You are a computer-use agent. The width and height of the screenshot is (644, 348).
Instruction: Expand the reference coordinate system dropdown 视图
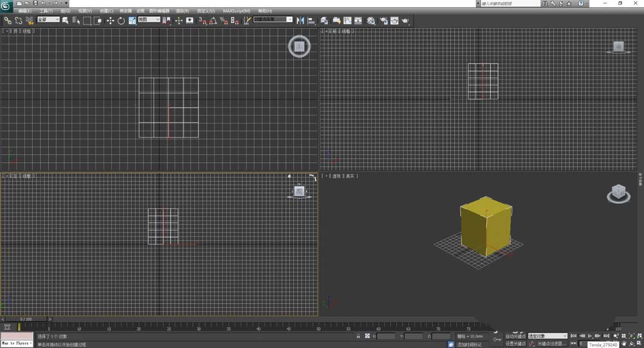tap(149, 20)
